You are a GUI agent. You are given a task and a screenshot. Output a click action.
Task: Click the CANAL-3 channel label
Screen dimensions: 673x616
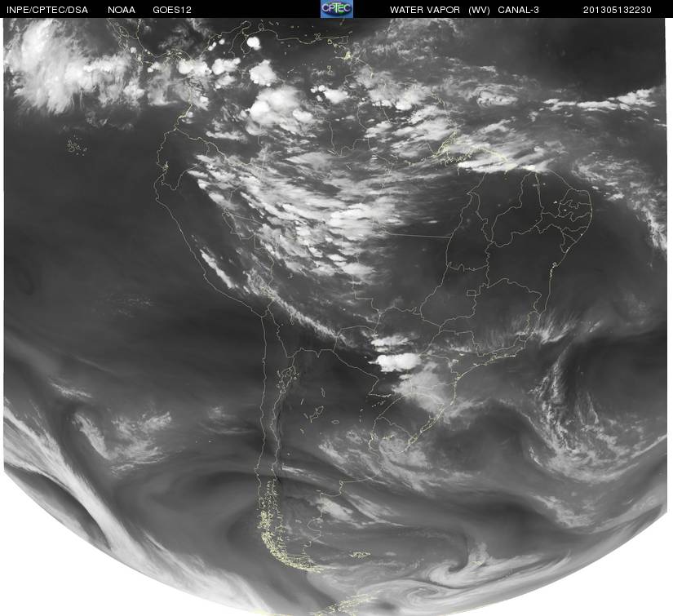tap(519, 10)
